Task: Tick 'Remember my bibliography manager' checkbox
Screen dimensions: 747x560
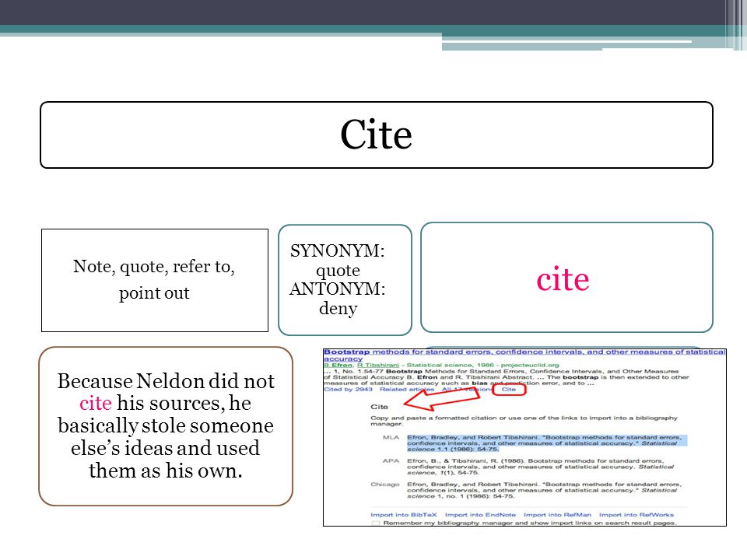Action: tap(375, 523)
